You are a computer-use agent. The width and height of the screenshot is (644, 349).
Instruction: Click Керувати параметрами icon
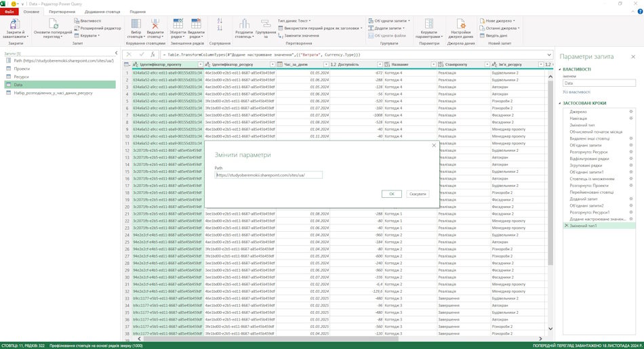tap(429, 24)
